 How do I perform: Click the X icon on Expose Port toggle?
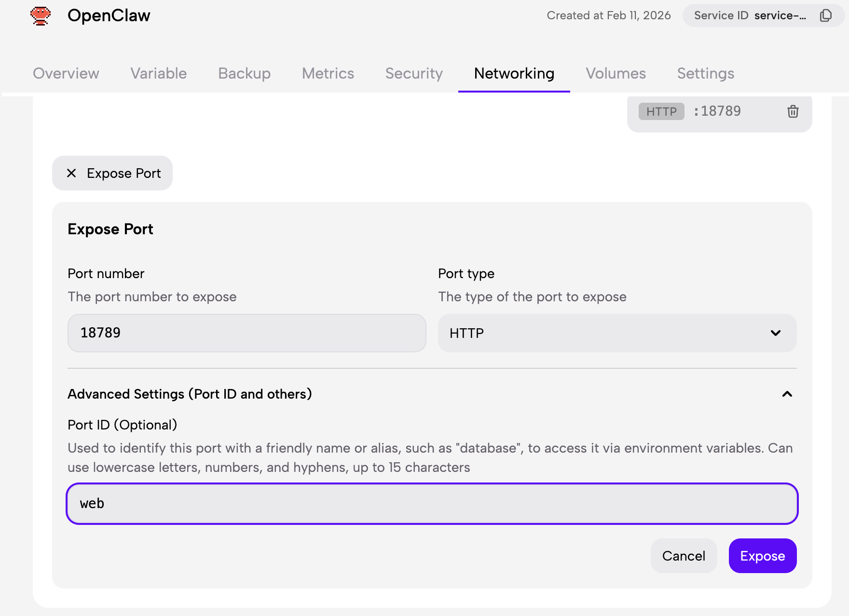(x=71, y=173)
